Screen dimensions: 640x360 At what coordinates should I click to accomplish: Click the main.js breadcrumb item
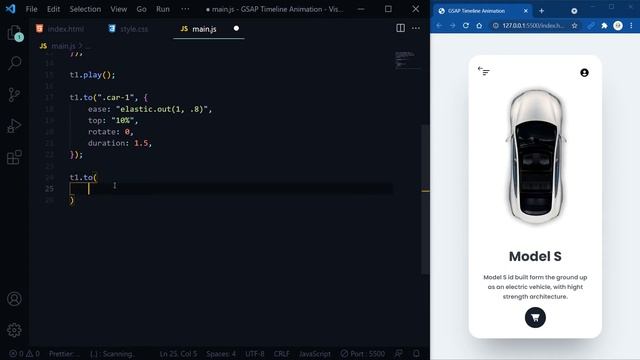tap(63, 46)
